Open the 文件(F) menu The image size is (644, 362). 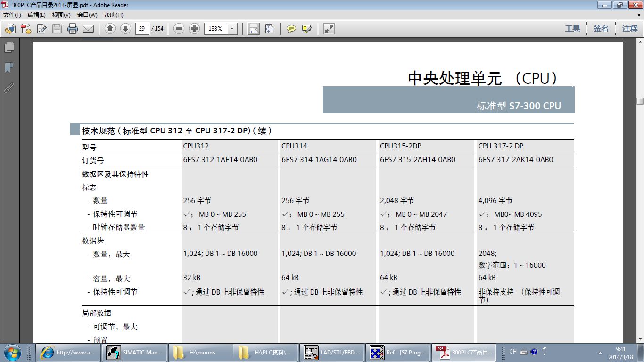point(12,15)
